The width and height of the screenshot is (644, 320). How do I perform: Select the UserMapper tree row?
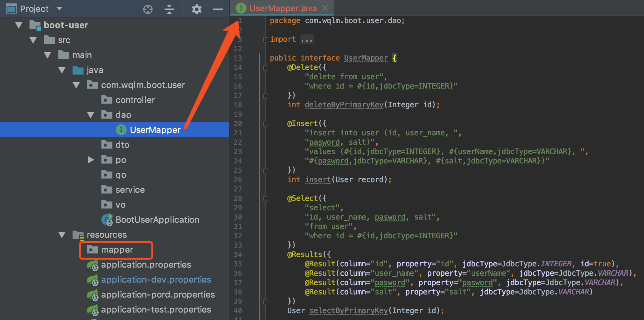point(115,130)
